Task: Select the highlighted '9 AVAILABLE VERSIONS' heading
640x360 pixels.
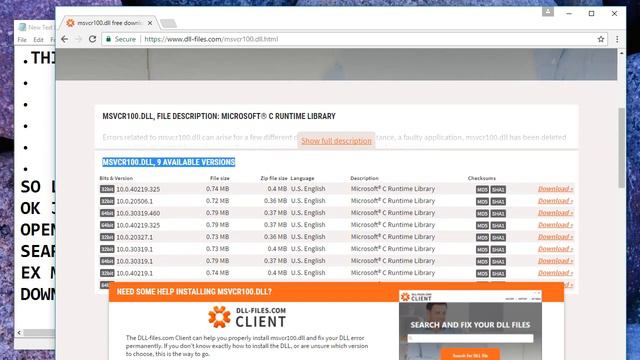Action: [x=169, y=162]
